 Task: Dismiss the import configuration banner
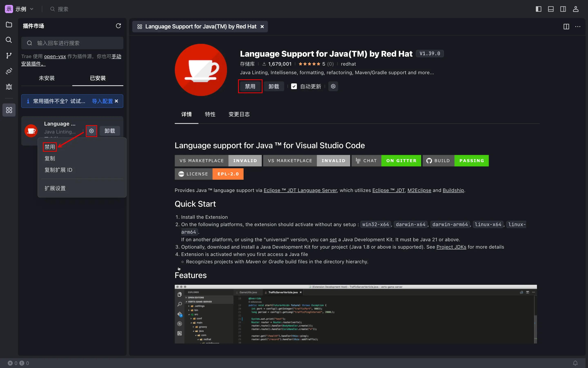(x=116, y=101)
